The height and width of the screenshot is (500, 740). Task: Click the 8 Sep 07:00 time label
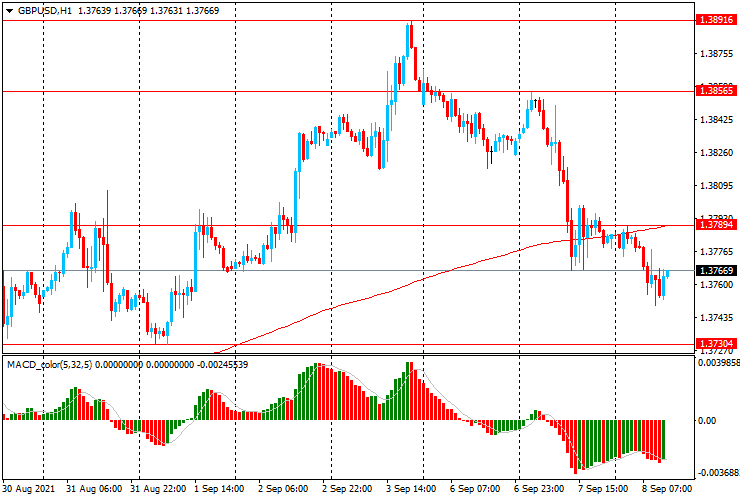click(666, 489)
